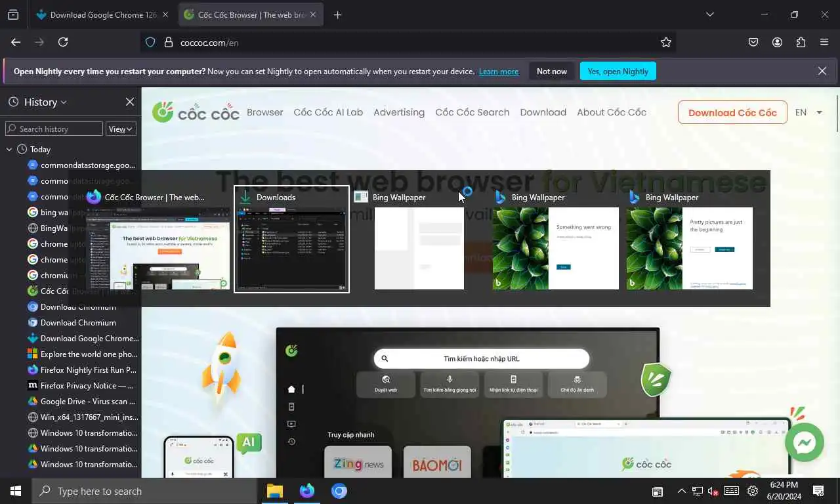
Task: Open the EN language dropdown
Action: pos(808,112)
